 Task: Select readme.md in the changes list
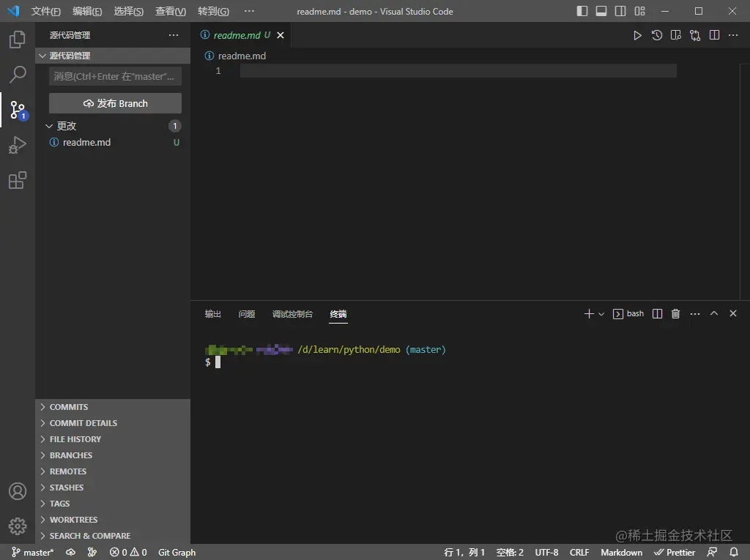113,143
